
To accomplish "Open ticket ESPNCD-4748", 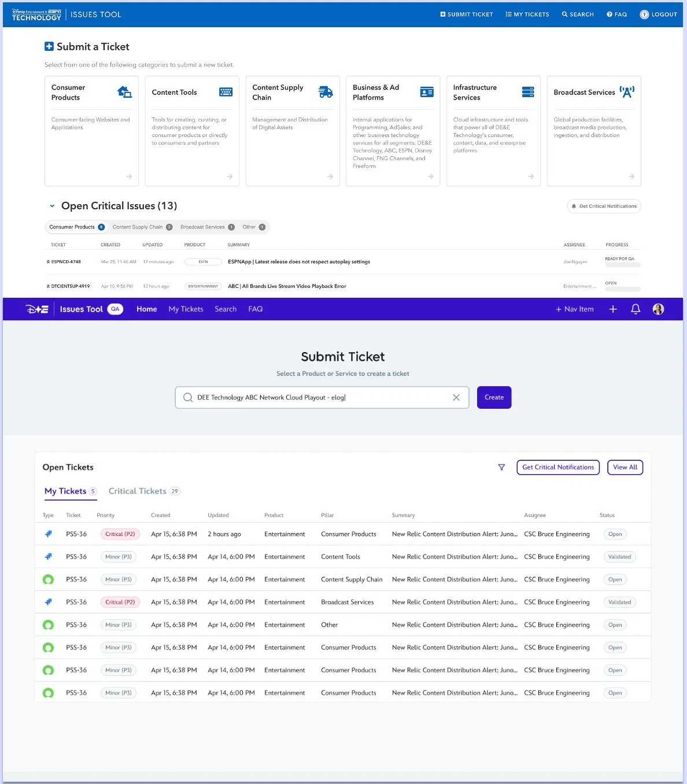I will pos(66,262).
